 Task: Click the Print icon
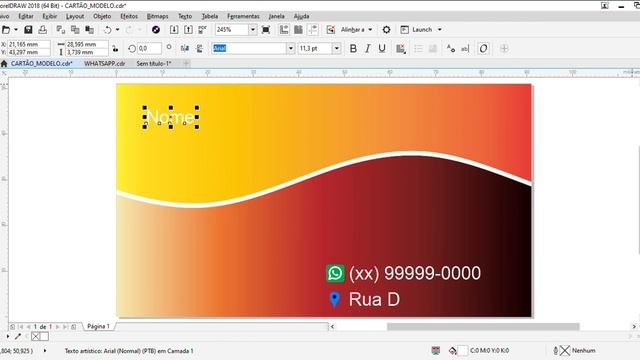click(42, 30)
